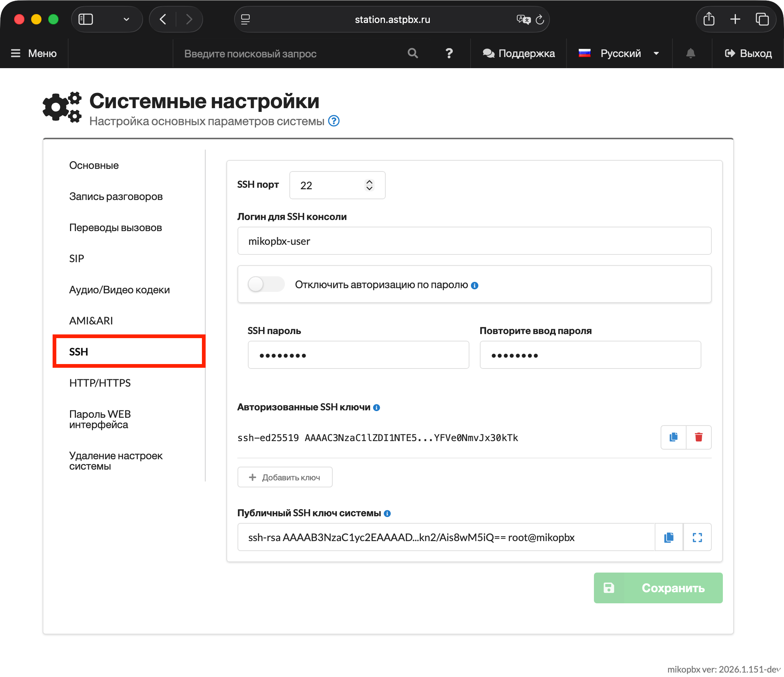Click the Выход logout link
Viewport: 784px width, 677px height.
pos(748,53)
